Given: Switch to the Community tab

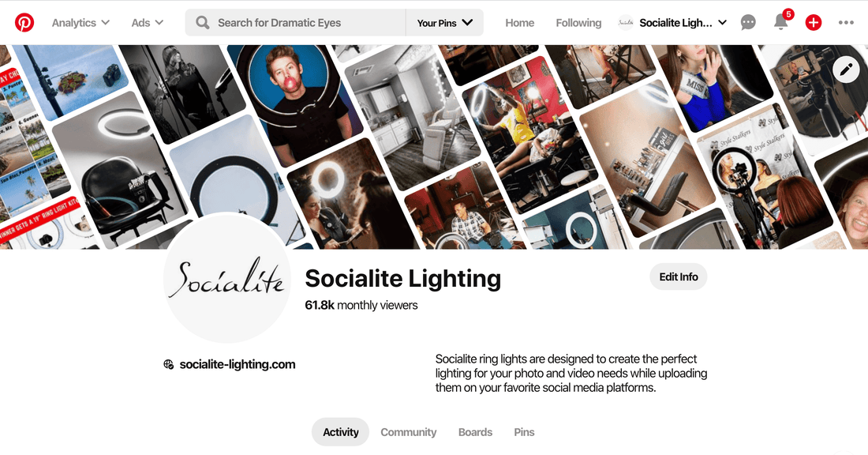Looking at the screenshot, I should pos(408,432).
